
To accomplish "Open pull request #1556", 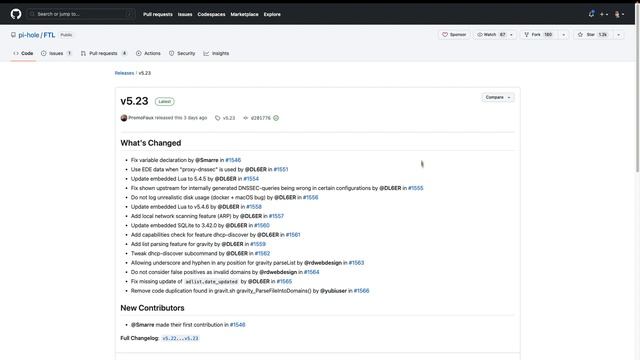I will pyautogui.click(x=311, y=198).
